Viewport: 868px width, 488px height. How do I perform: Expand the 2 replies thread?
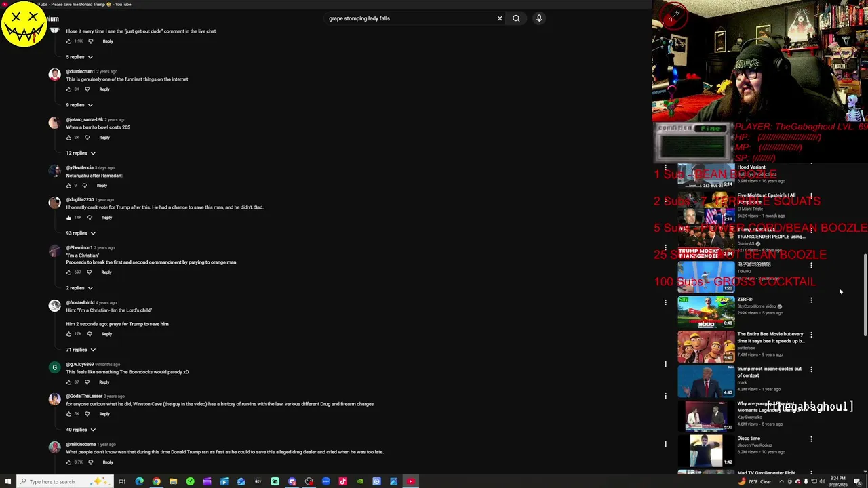(x=79, y=288)
